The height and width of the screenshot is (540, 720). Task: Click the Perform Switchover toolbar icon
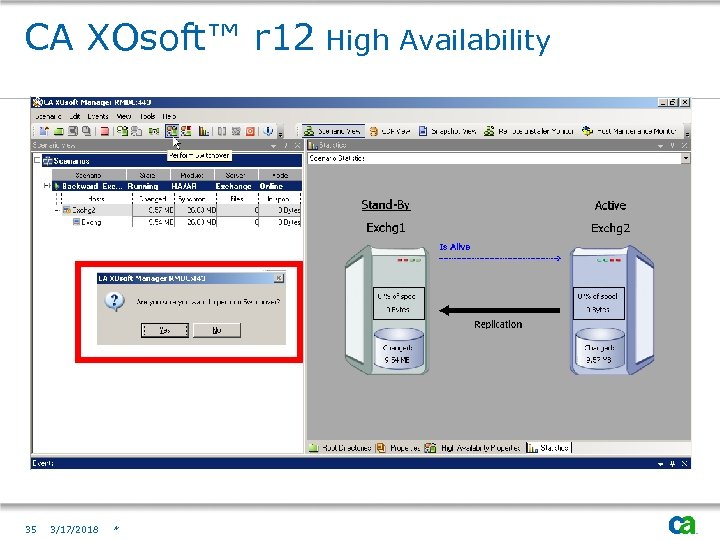click(172, 131)
